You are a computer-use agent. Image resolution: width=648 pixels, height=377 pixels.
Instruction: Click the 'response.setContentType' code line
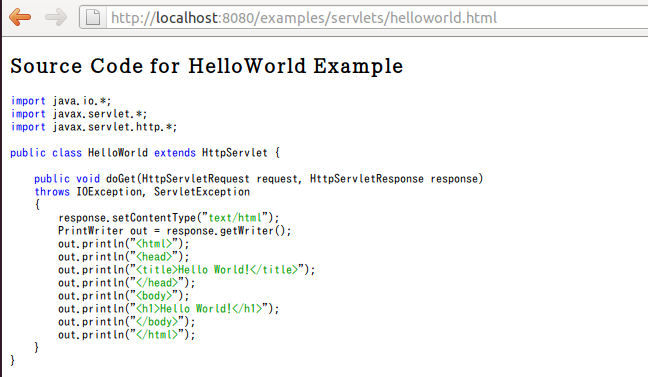[x=169, y=218]
